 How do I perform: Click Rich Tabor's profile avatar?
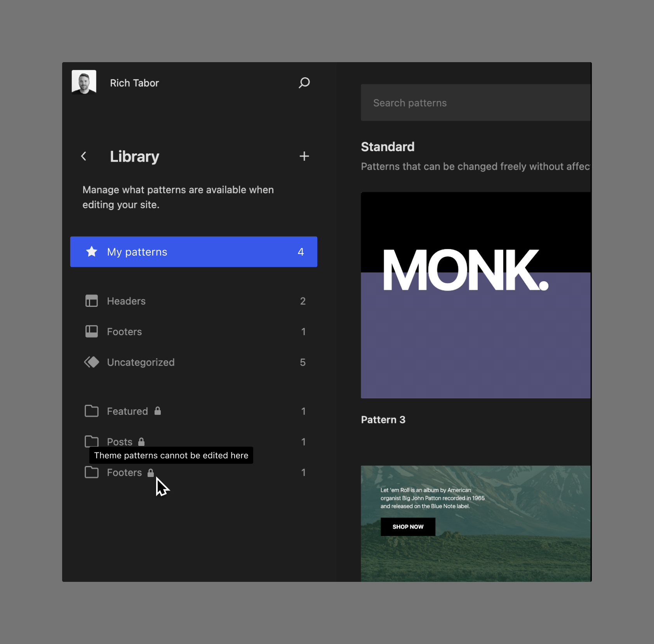(83, 82)
